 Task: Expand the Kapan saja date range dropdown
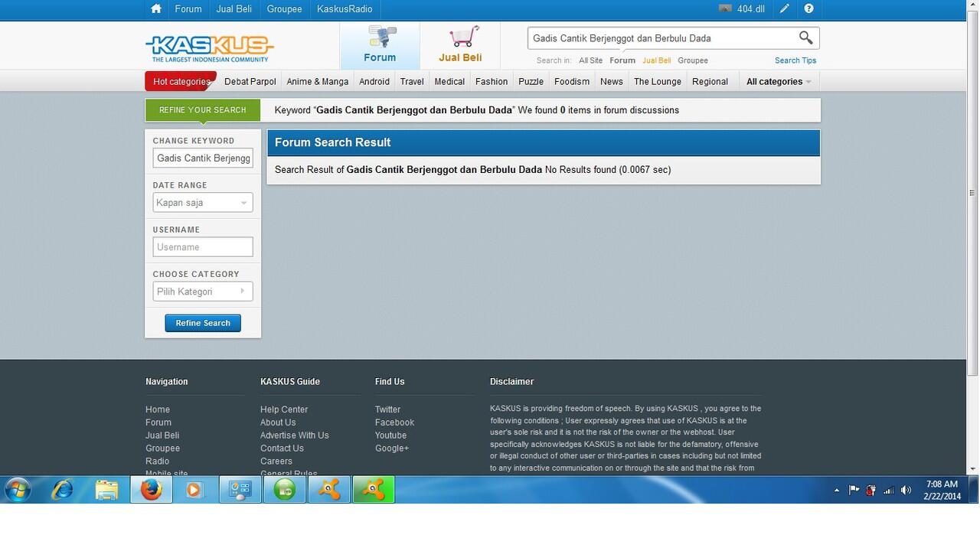coord(203,203)
